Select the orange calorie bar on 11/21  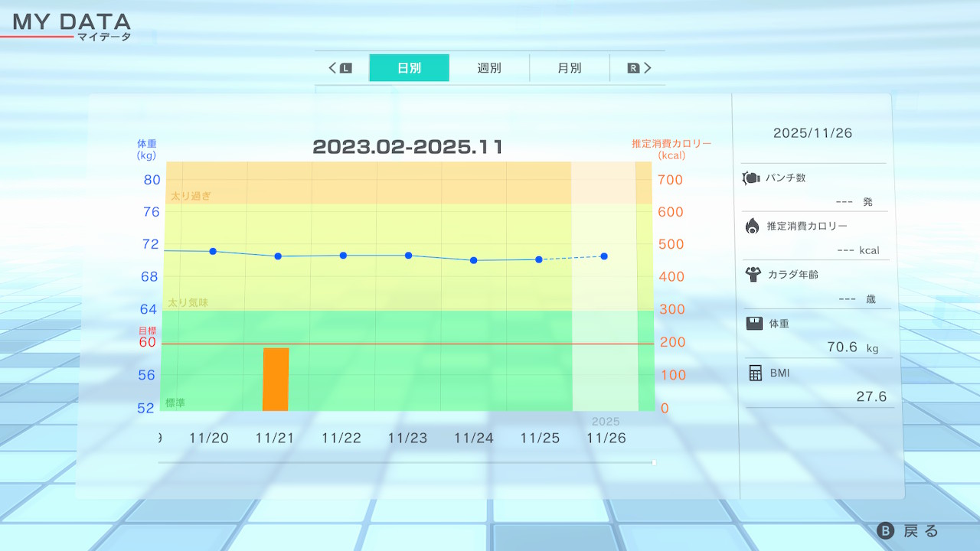pos(276,380)
